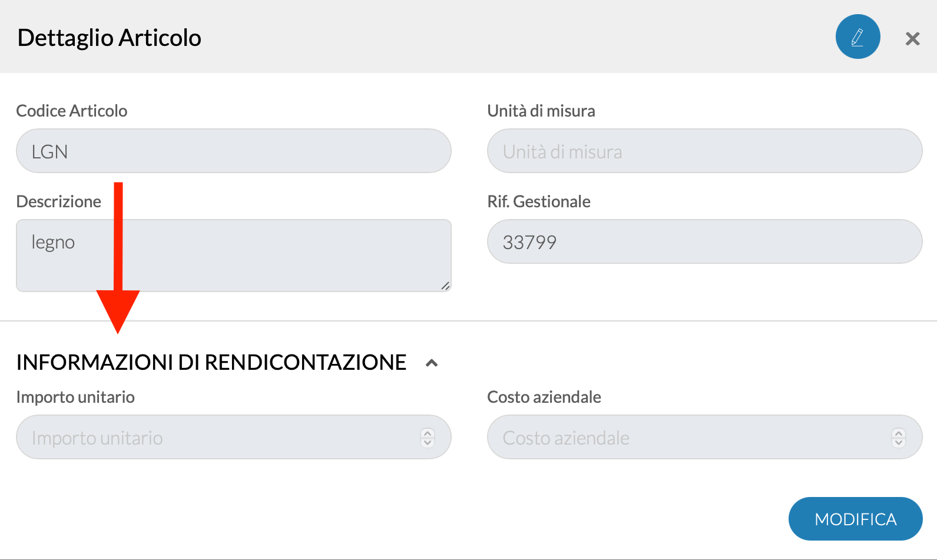Image resolution: width=937 pixels, height=560 pixels.
Task: Increase Importo unitario with up arrow
Action: point(428,433)
